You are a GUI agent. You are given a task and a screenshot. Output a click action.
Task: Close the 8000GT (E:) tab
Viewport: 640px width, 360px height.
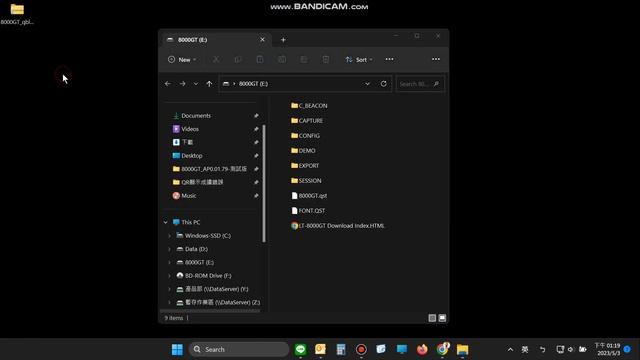[262, 40]
